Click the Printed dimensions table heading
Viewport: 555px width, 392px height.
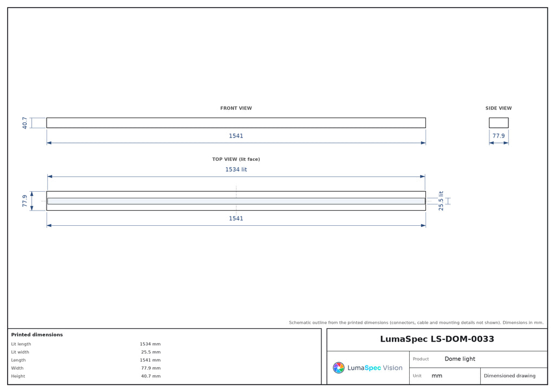37,335
